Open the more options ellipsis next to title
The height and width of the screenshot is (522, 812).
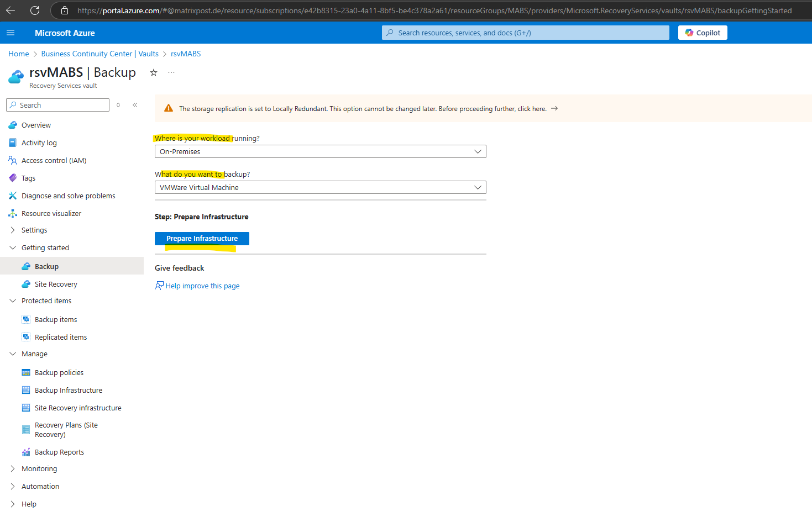[171, 72]
